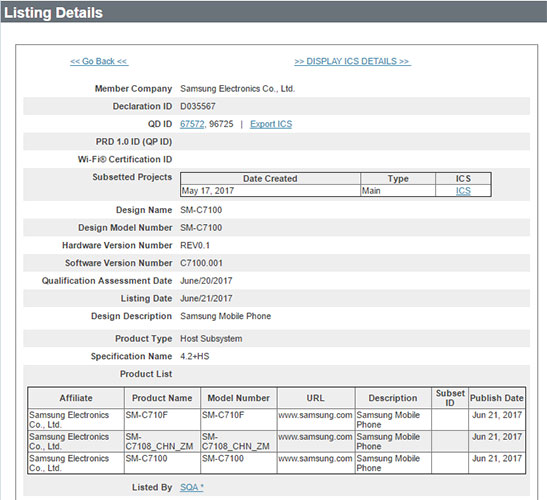The width and height of the screenshot is (547, 500).
Task: Click the Wi-Fi Certification ID label
Action: pyautogui.click(x=125, y=159)
